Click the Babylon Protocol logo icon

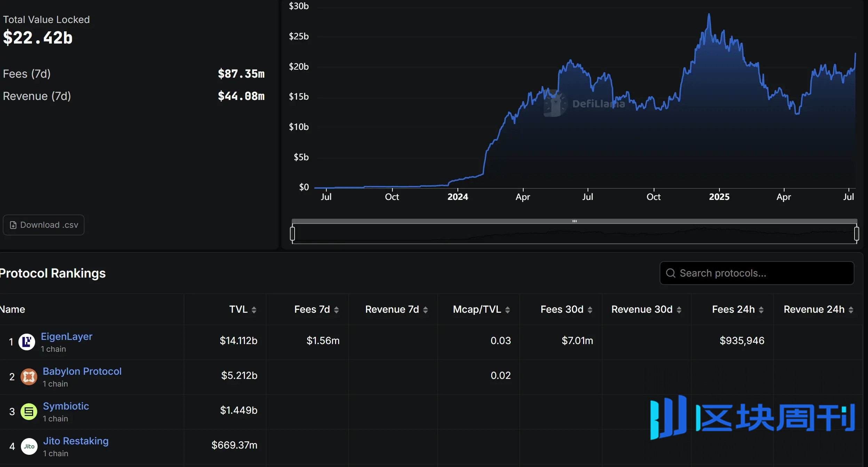(x=29, y=377)
